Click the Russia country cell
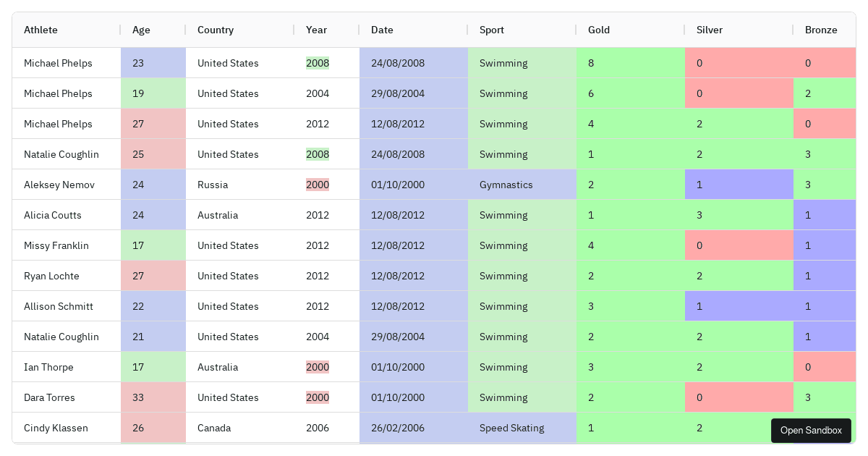Viewport: 868px width, 456px height. click(x=213, y=185)
